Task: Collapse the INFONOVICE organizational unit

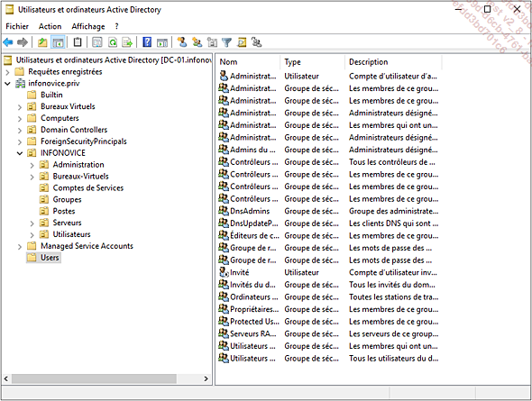Action: [20, 153]
